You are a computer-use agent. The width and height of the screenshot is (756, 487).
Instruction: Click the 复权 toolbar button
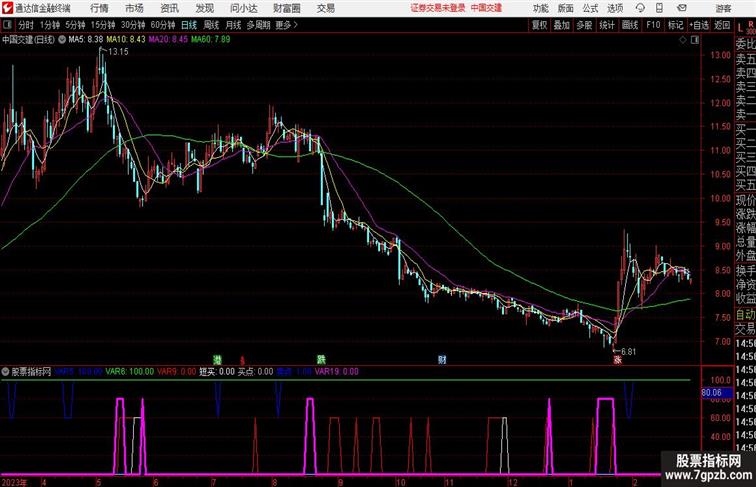pos(540,25)
